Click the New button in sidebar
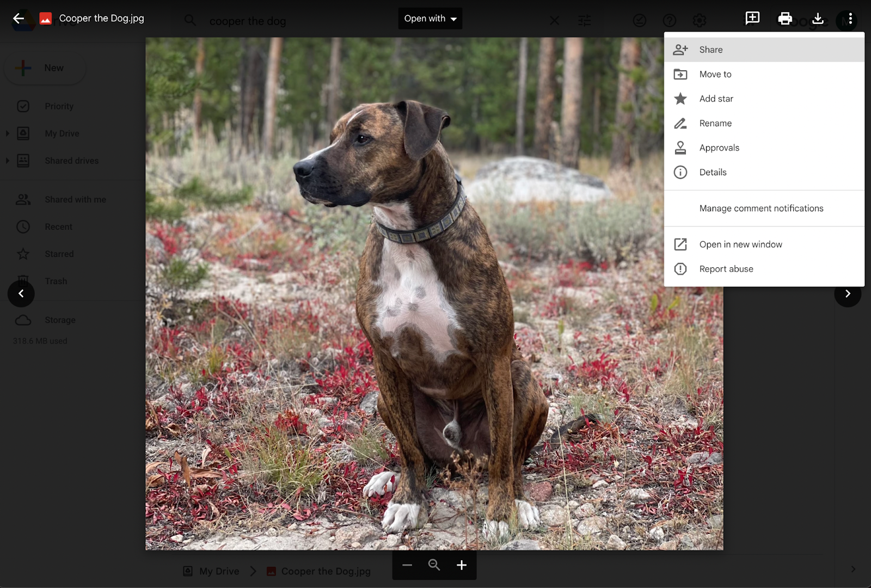871x588 pixels. 45,68
